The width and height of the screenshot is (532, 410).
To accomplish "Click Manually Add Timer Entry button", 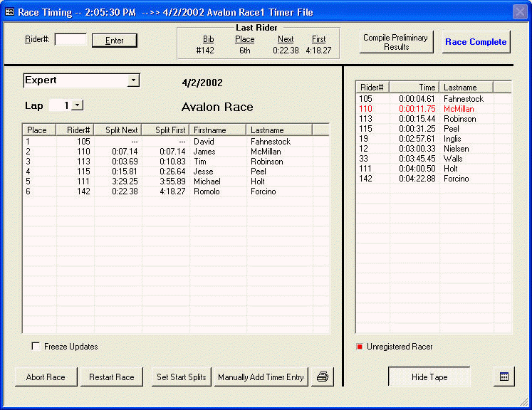I will tap(261, 377).
